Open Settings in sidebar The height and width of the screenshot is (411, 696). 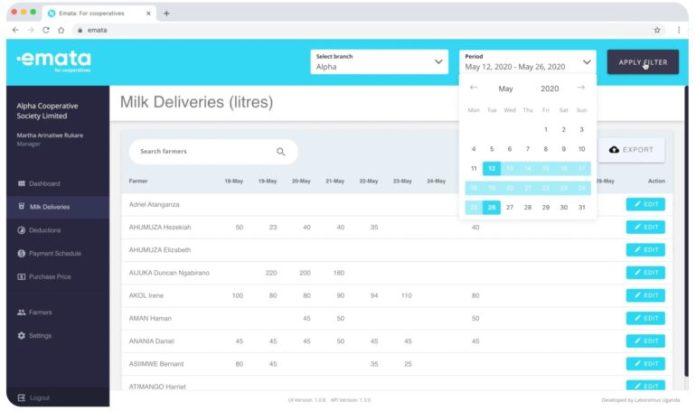coord(40,335)
